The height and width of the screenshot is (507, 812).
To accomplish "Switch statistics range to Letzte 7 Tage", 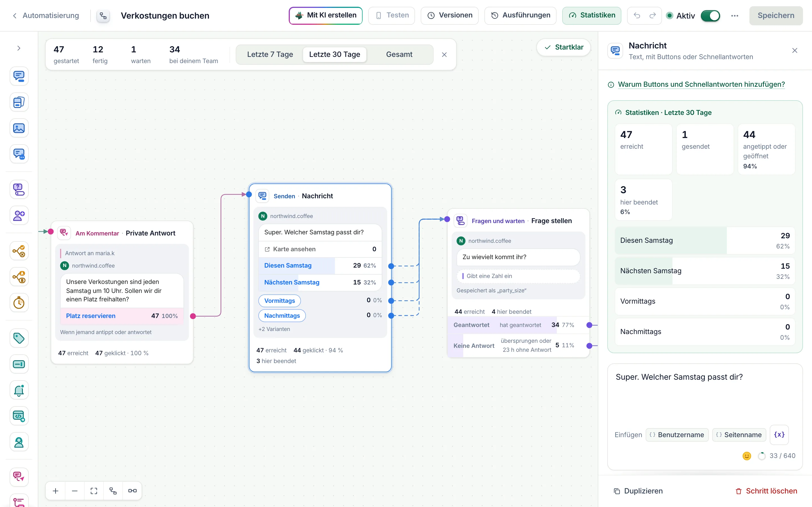I will click(x=270, y=54).
